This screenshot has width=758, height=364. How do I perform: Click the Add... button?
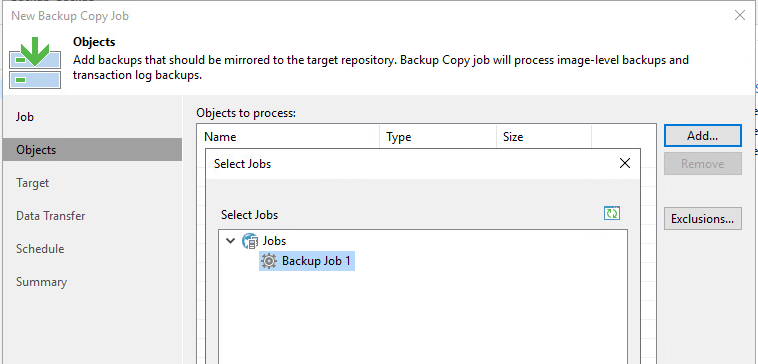coord(702,136)
